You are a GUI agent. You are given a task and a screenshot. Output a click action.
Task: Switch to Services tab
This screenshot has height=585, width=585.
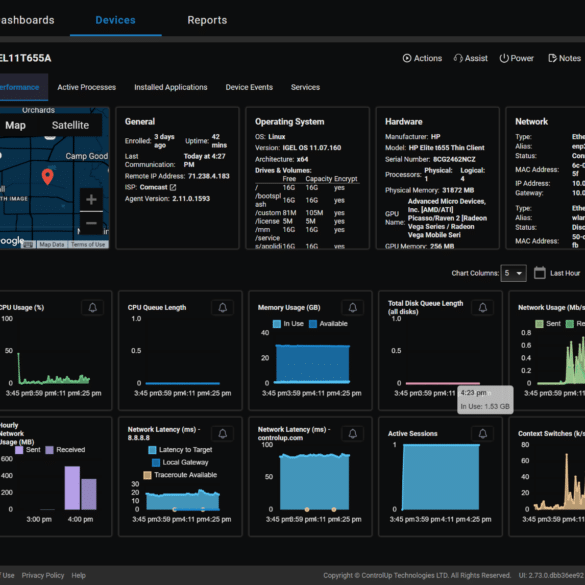[x=305, y=87]
